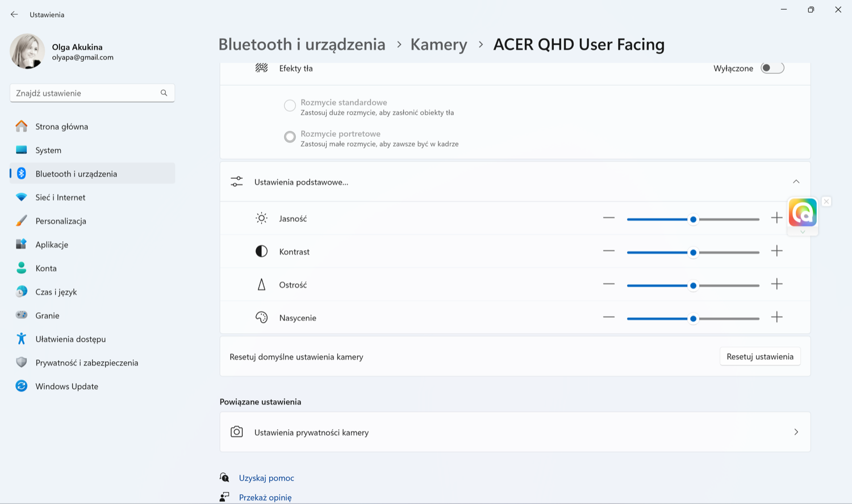Click the Jasność slider handle
This screenshot has height=504, width=852.
(693, 219)
